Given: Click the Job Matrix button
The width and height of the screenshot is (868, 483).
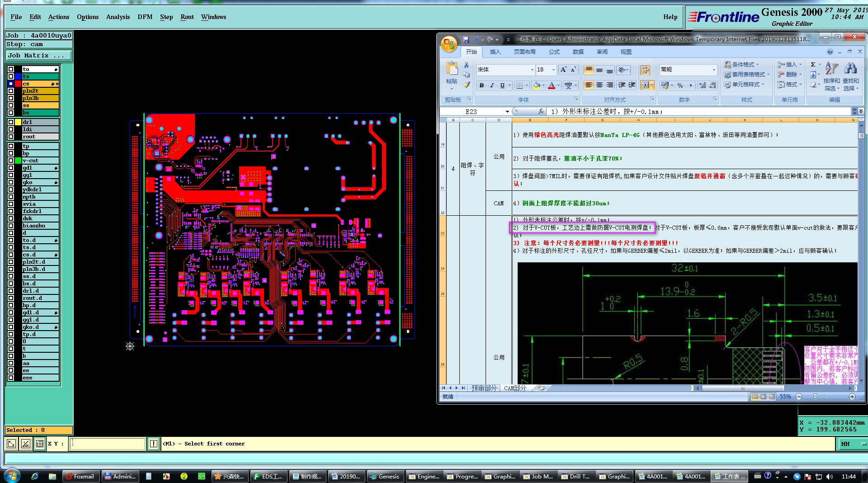Looking at the screenshot, I should coord(39,56).
